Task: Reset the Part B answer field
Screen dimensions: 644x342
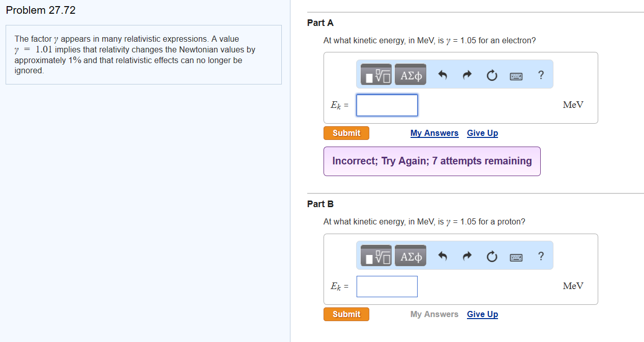Action: pos(491,255)
